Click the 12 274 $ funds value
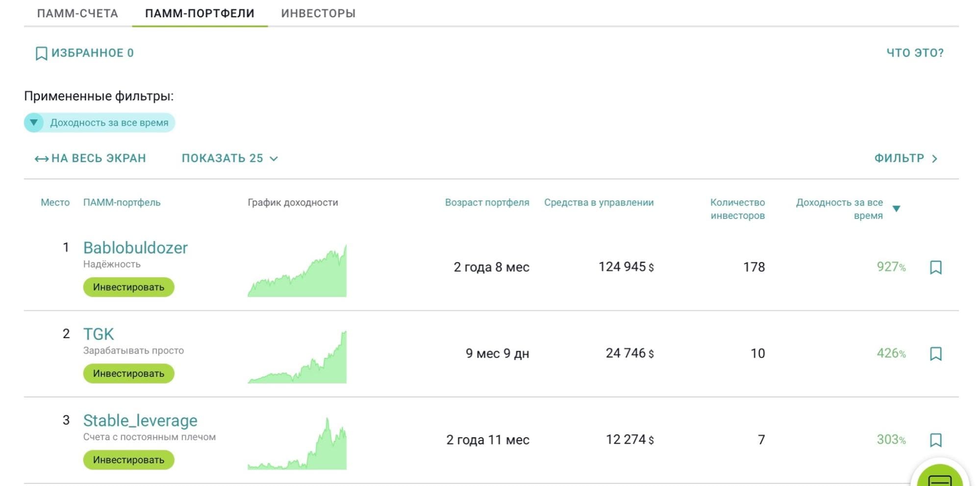 pos(629,439)
